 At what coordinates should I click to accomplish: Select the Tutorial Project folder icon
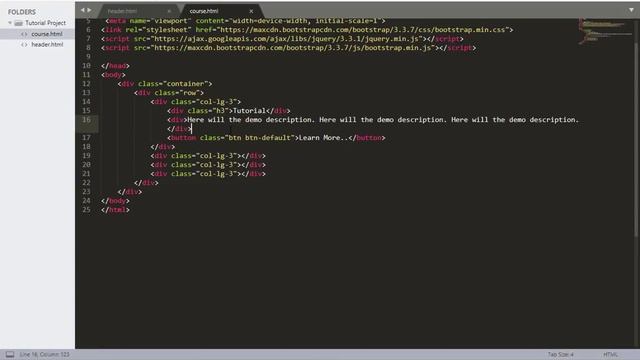tap(18, 23)
